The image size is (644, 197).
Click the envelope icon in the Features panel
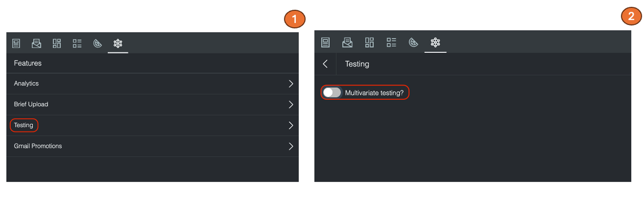36,43
